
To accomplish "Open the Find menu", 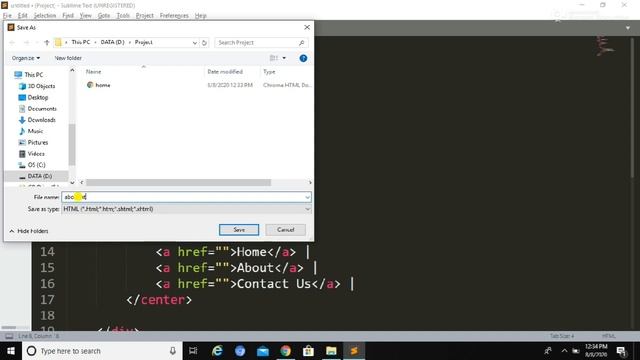I will [x=68, y=16].
